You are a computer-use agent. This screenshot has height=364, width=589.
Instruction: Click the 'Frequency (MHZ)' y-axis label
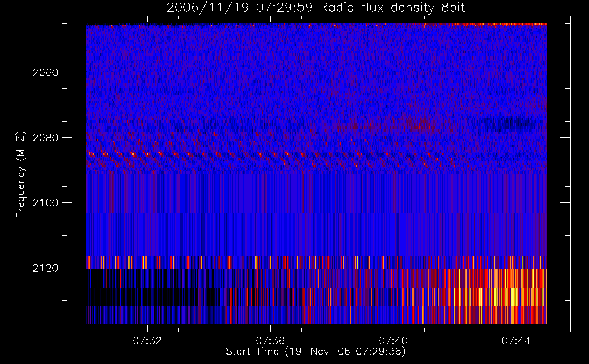pyautogui.click(x=21, y=175)
